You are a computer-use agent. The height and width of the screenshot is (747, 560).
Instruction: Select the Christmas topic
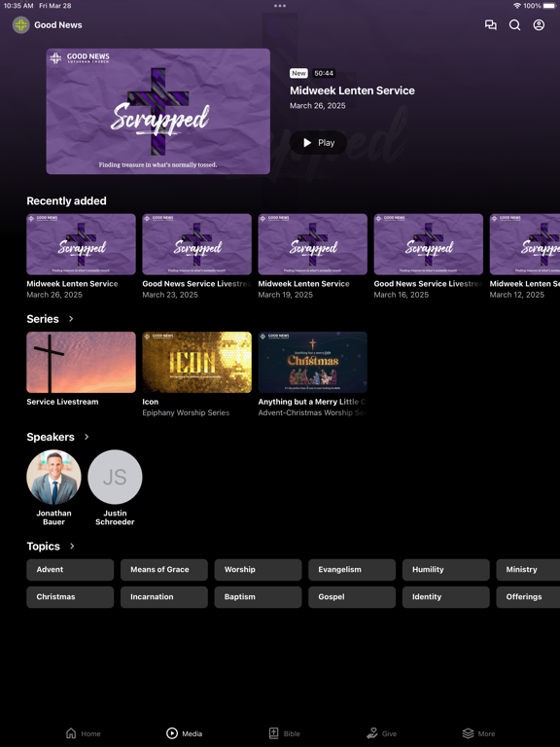point(70,597)
